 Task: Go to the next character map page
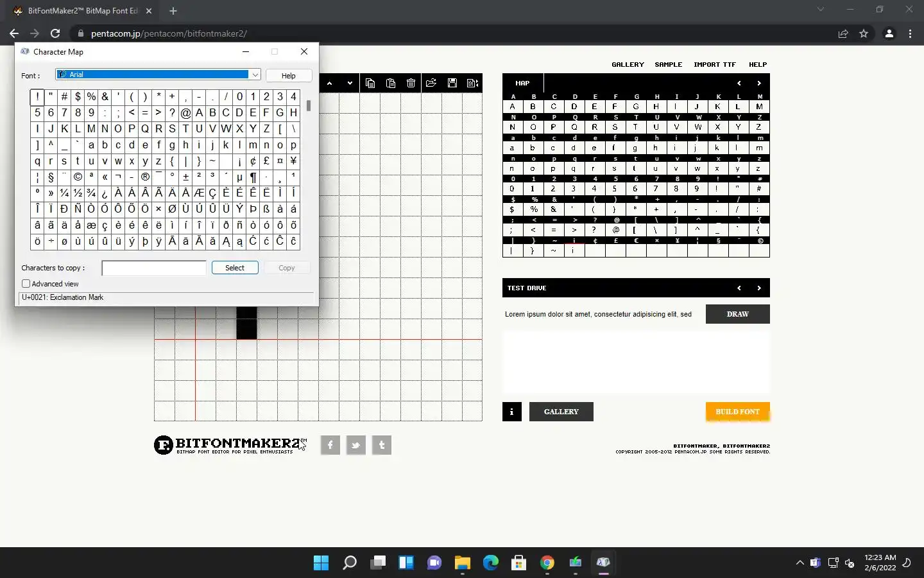click(759, 83)
